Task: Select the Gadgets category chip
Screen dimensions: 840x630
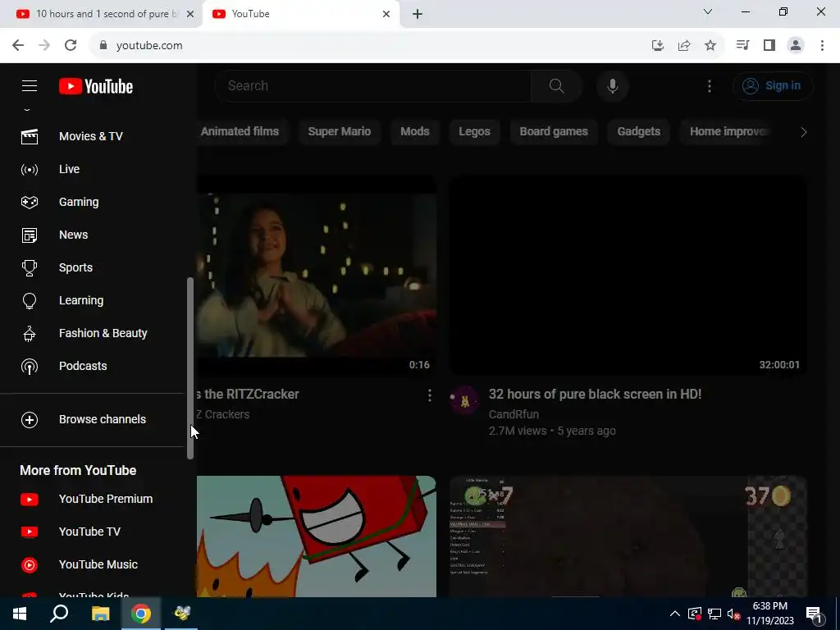Action: (638, 132)
